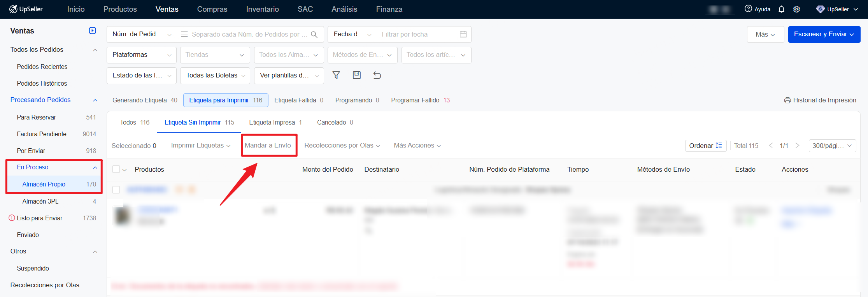The width and height of the screenshot is (868, 297).
Task: Click the filter funnel icon
Action: (336, 75)
